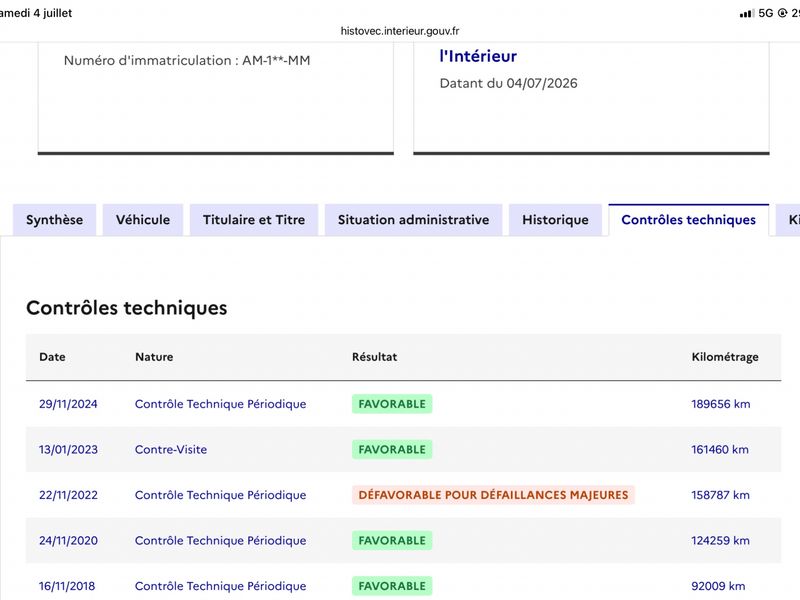This screenshot has height=600, width=800.
Task: Click the 158787 km mileage value
Action: tap(720, 495)
